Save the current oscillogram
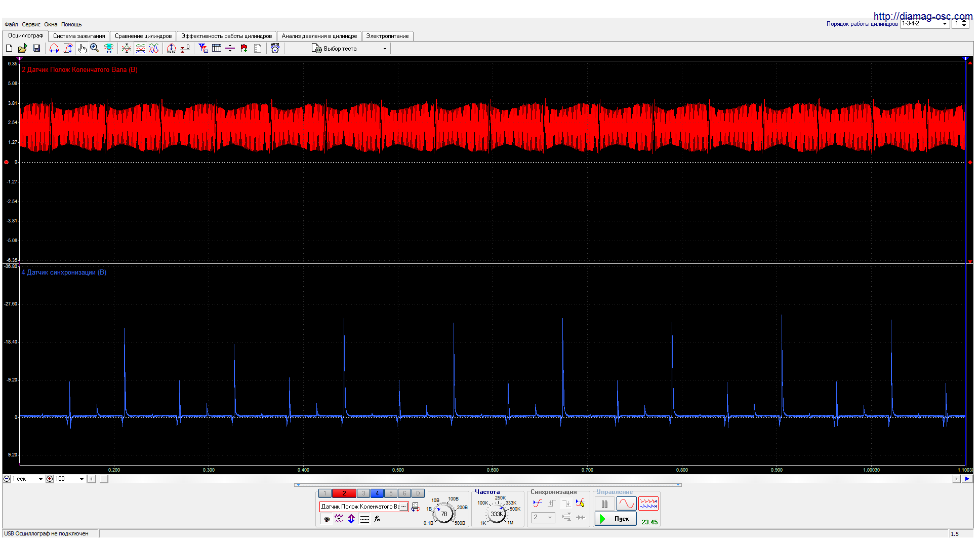 (x=36, y=48)
